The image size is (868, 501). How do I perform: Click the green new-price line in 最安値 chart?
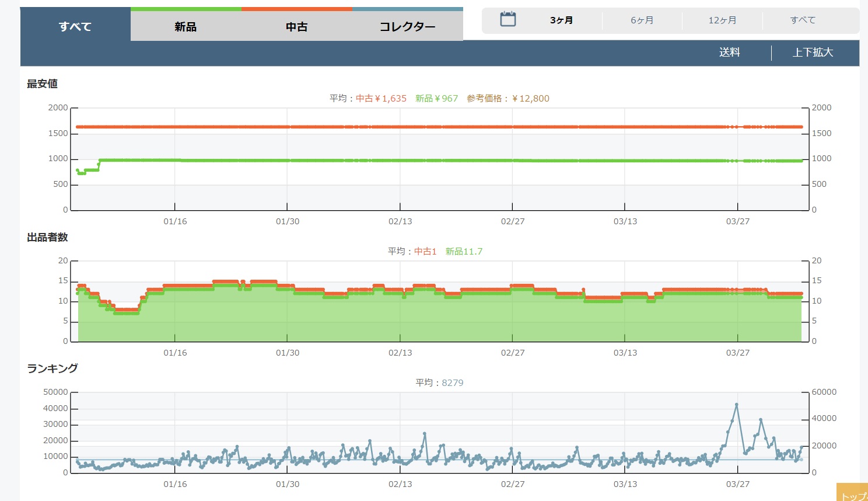439,161
